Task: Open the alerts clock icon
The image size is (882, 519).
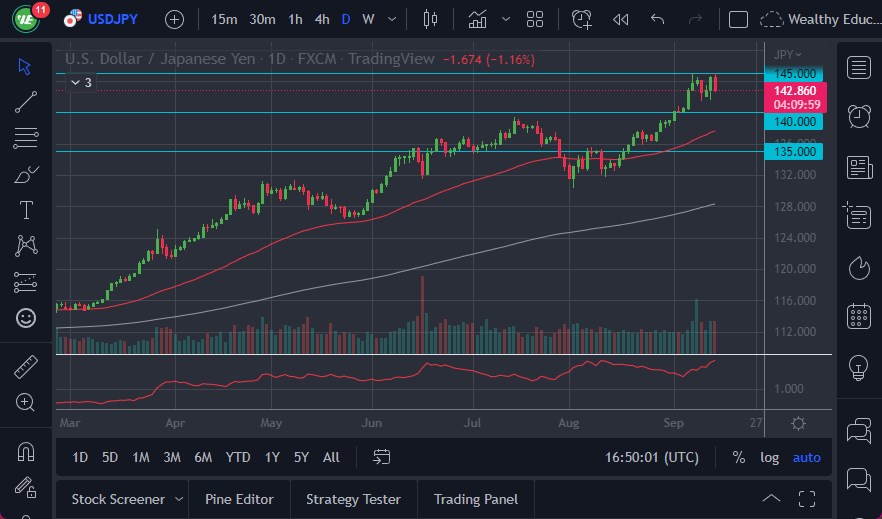Action: coord(858,116)
